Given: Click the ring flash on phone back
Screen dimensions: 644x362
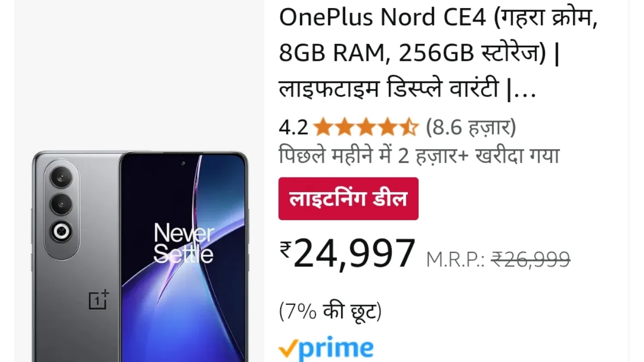Looking at the screenshot, I should click(x=61, y=232).
